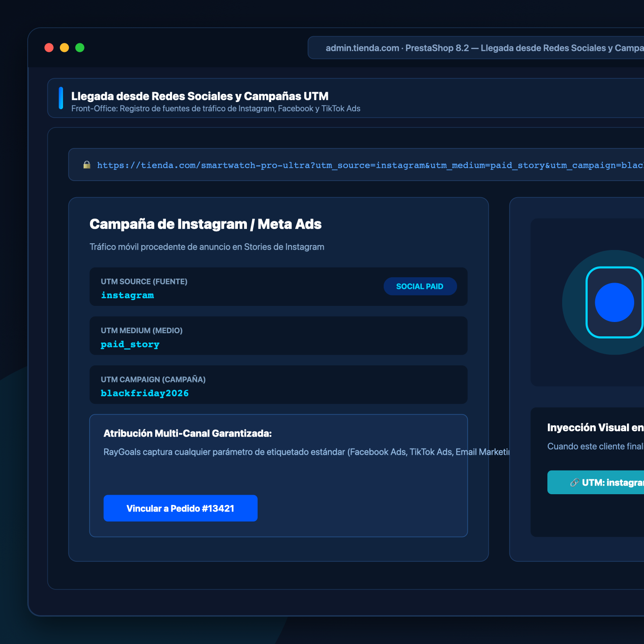Click the Front-Office: Registro de fuentes subtitle
Viewport: 644px width, 644px height.
point(216,109)
